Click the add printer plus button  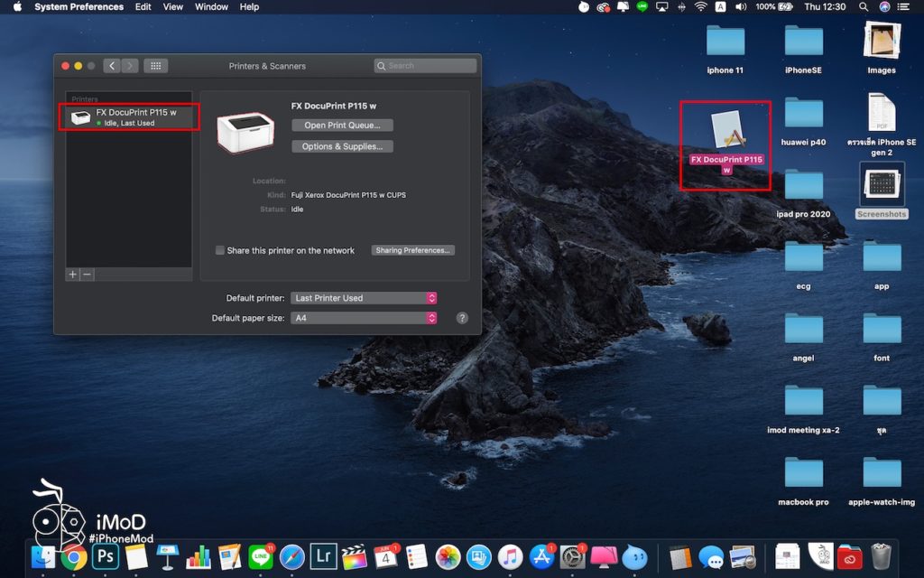tap(72, 275)
